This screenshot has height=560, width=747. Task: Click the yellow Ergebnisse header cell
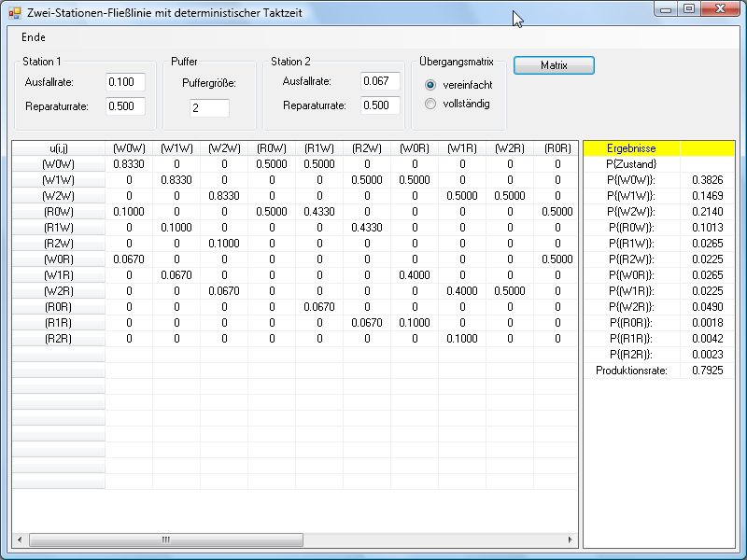(631, 148)
